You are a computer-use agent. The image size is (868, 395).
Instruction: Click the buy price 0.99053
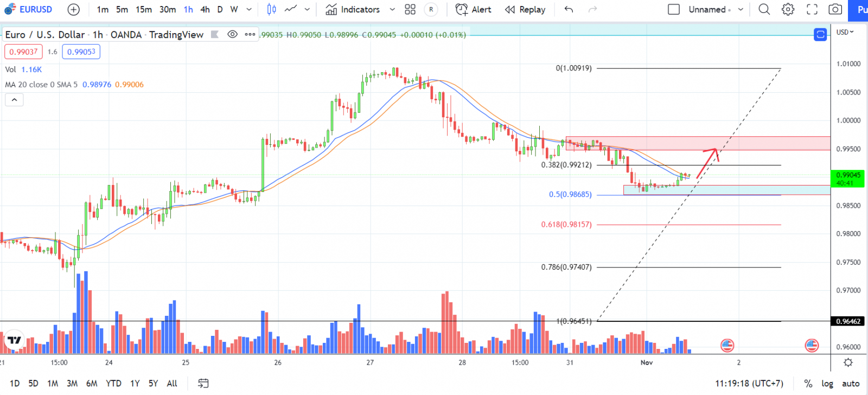[x=81, y=52]
